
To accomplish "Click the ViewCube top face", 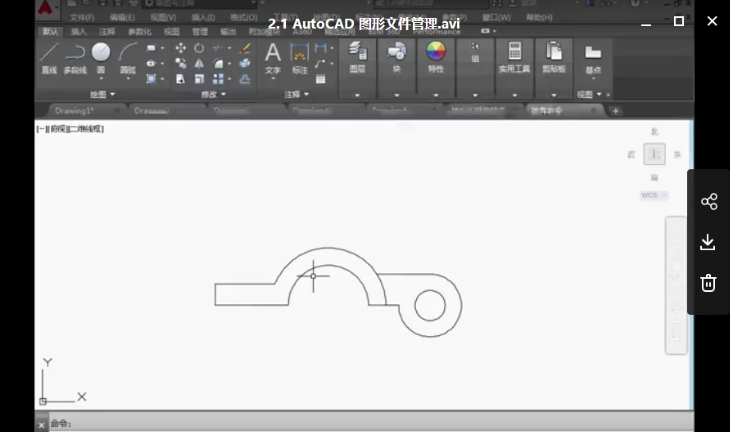I will pos(654,154).
